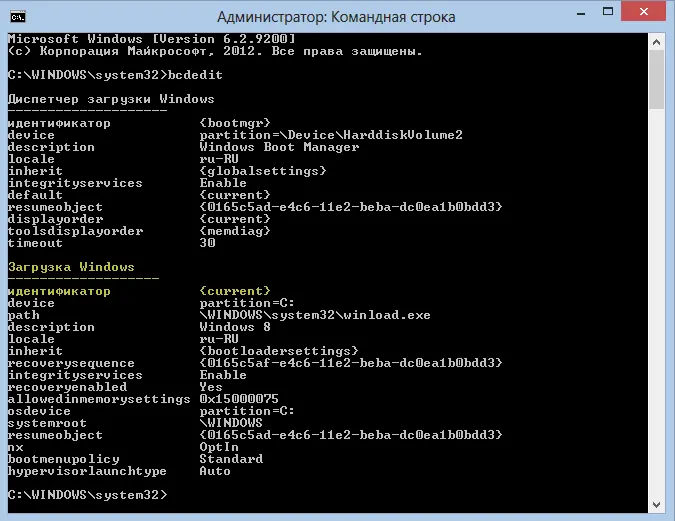Close the Командная строка window
Screen dimensions: 675x521
pos(644,11)
